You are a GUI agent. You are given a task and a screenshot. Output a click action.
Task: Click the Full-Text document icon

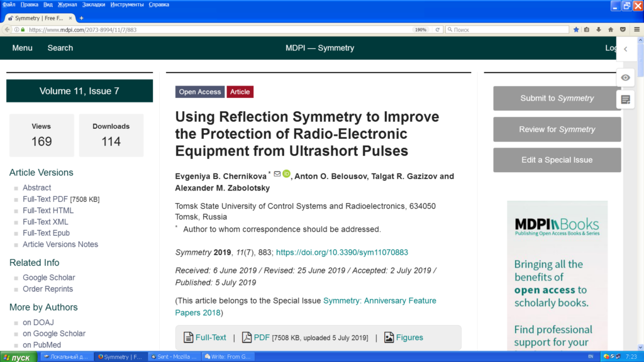point(188,337)
